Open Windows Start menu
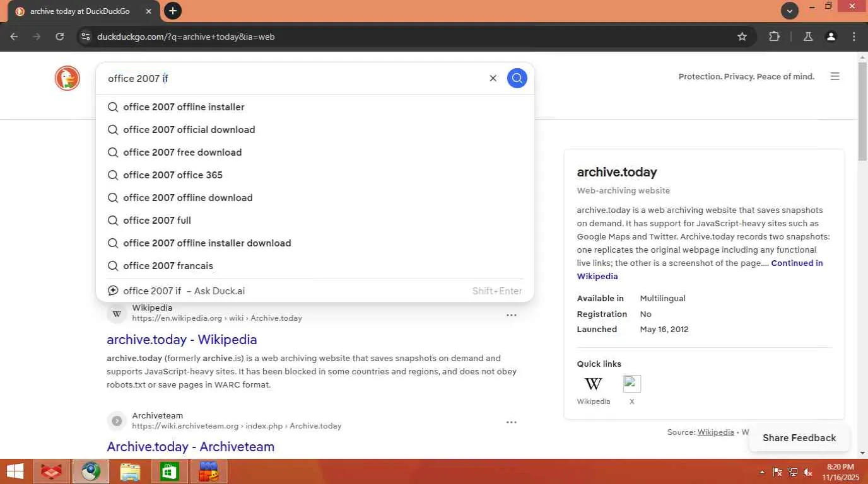This screenshot has width=868, height=484. click(15, 471)
